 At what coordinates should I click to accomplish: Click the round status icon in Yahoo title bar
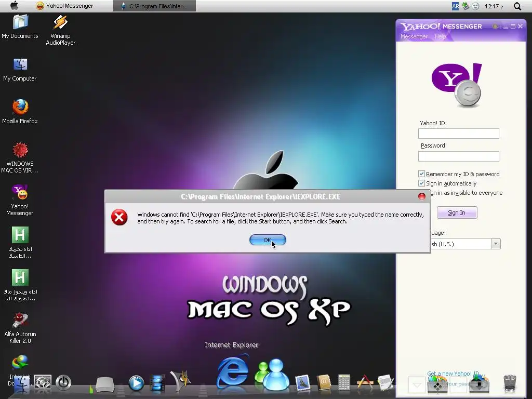tap(495, 26)
